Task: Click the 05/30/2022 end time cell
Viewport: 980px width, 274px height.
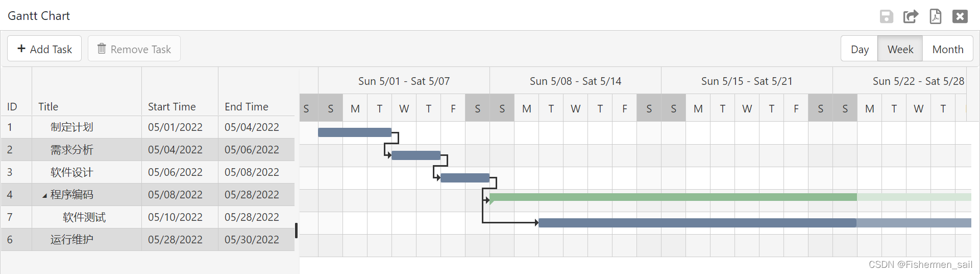Action: click(x=252, y=240)
